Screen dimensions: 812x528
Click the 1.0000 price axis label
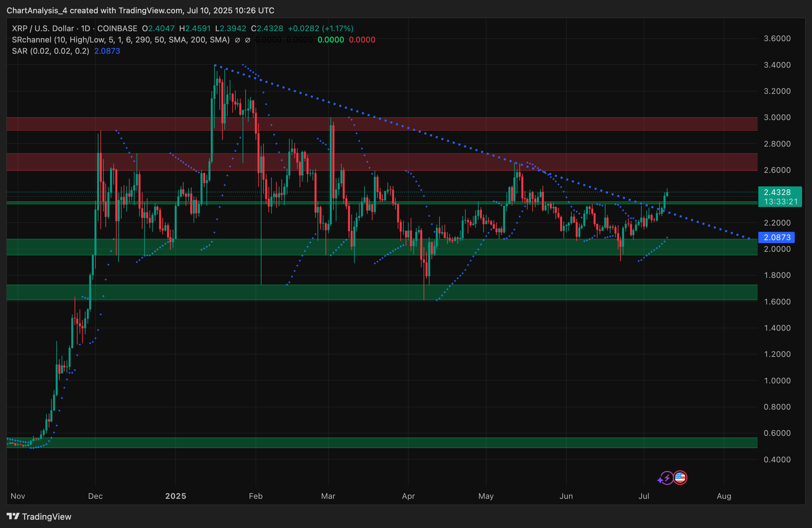tap(777, 380)
